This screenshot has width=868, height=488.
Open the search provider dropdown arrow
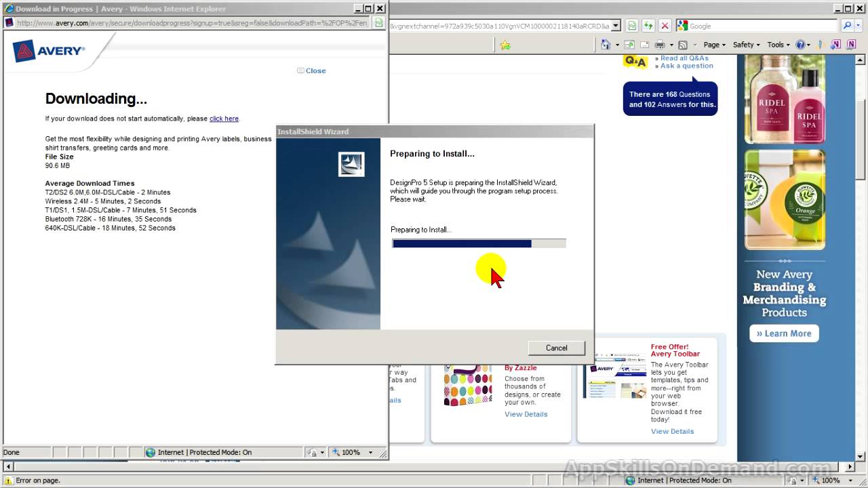point(859,26)
